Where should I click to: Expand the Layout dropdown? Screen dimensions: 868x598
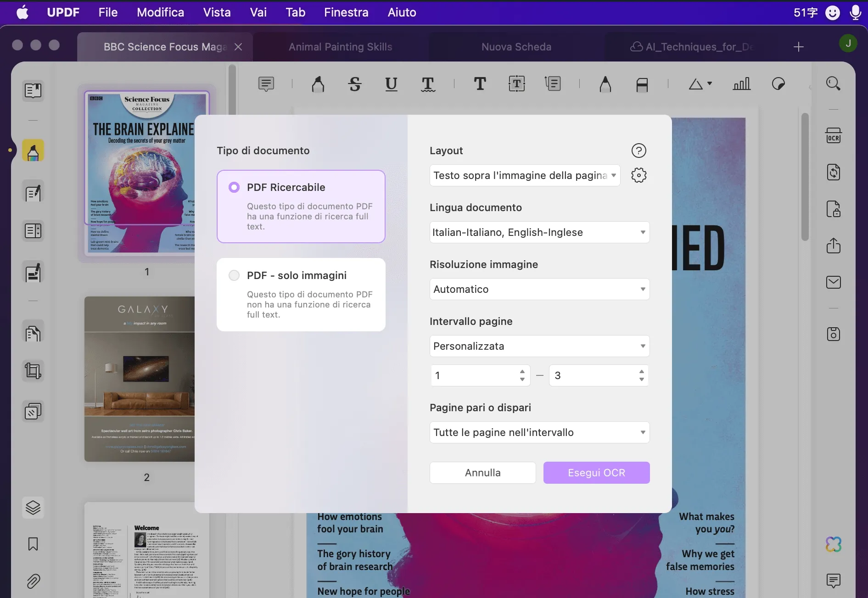click(525, 175)
